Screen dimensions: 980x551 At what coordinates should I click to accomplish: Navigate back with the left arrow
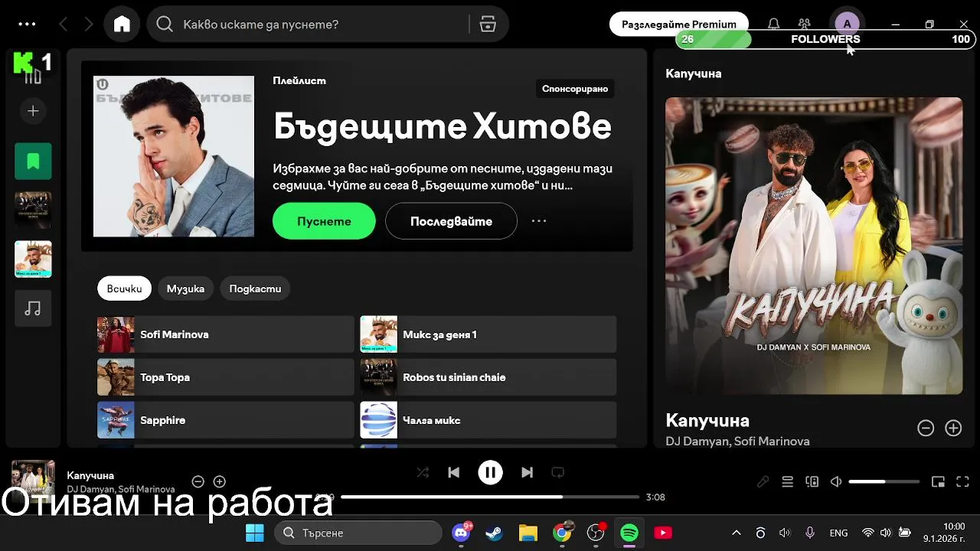tap(64, 24)
